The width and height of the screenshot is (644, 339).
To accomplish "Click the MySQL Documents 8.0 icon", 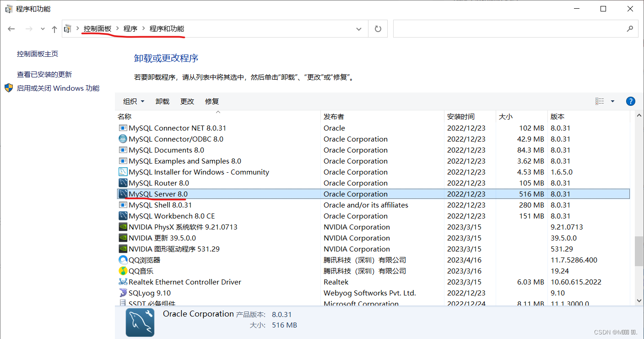I will pyautogui.click(x=123, y=150).
